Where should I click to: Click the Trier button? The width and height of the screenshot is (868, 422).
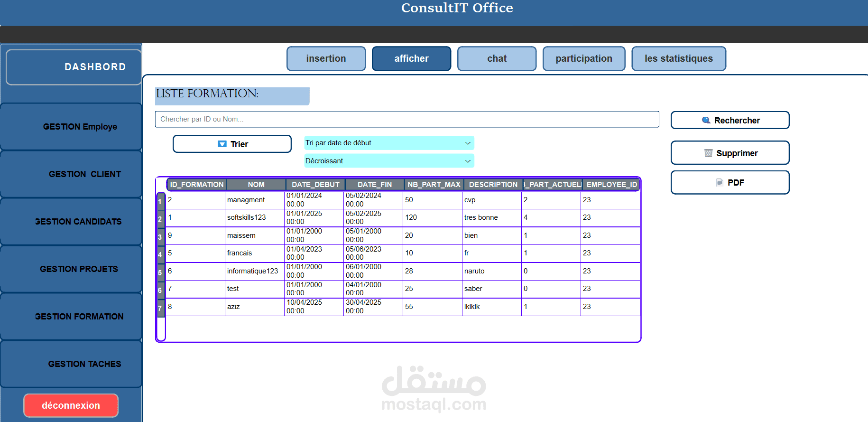(232, 144)
